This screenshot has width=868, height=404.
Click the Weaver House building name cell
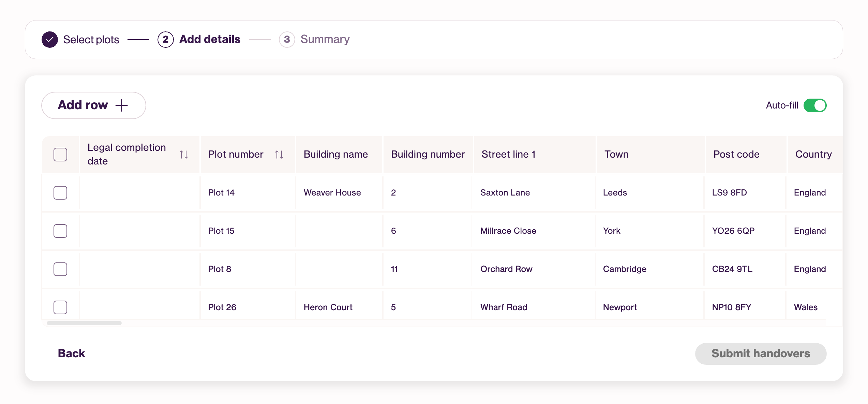point(339,193)
